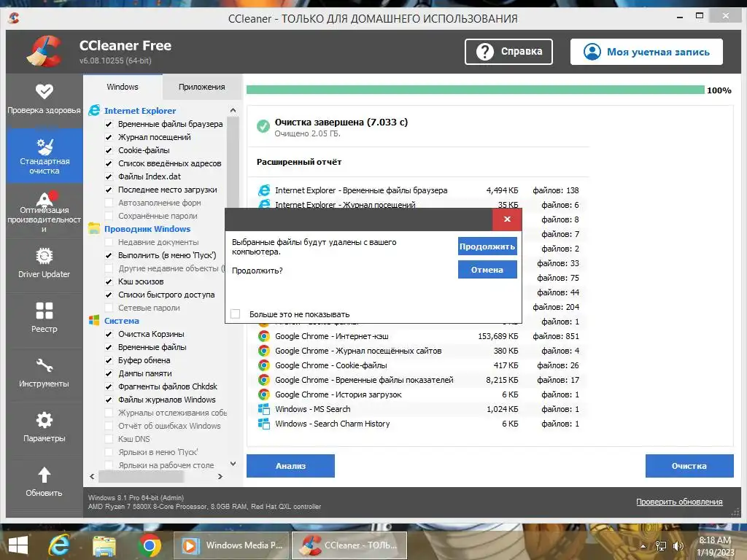Enable Сохранённые пароли checkbox

click(x=109, y=216)
